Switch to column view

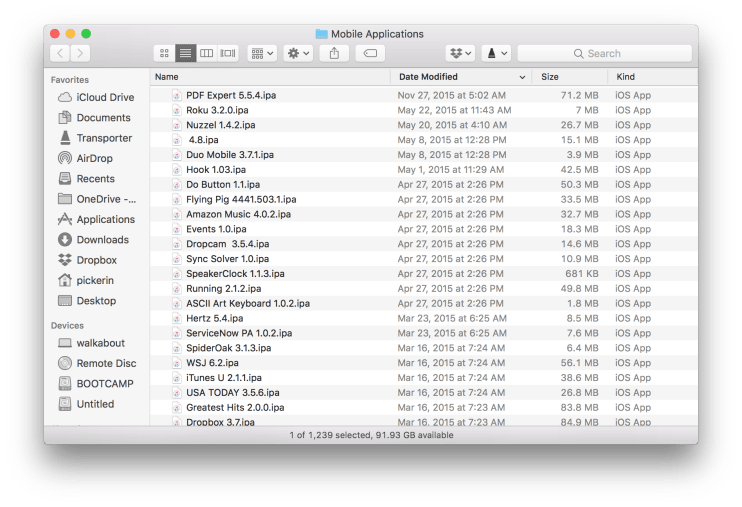pyautogui.click(x=206, y=53)
